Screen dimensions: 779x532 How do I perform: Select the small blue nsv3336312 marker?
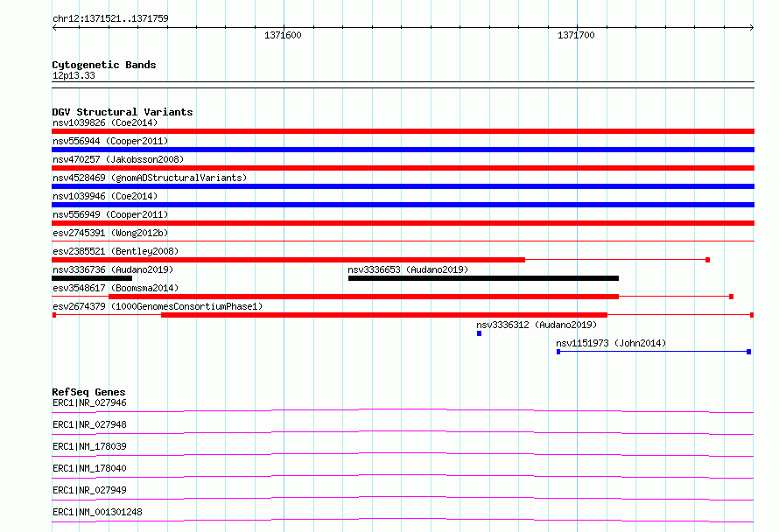click(479, 333)
